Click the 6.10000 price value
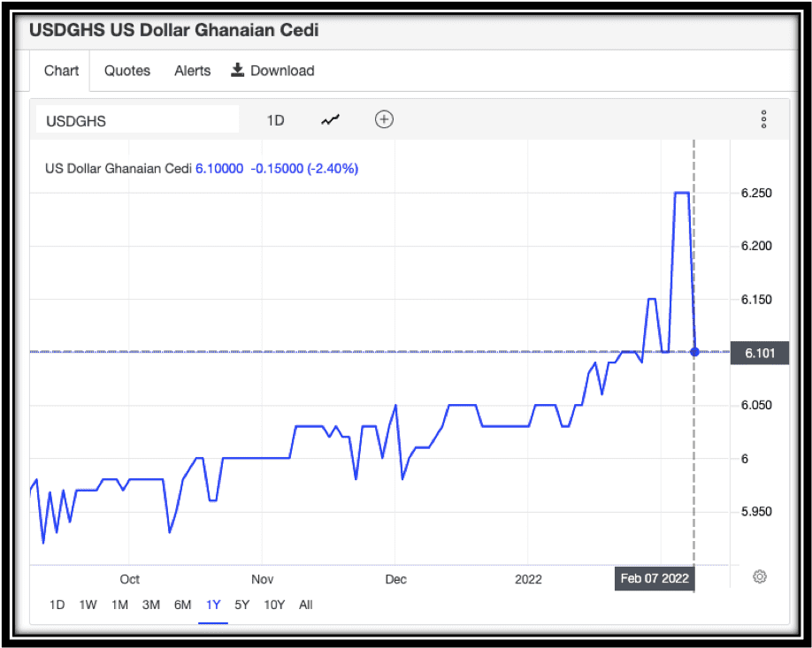The width and height of the screenshot is (812, 648). click(x=219, y=169)
